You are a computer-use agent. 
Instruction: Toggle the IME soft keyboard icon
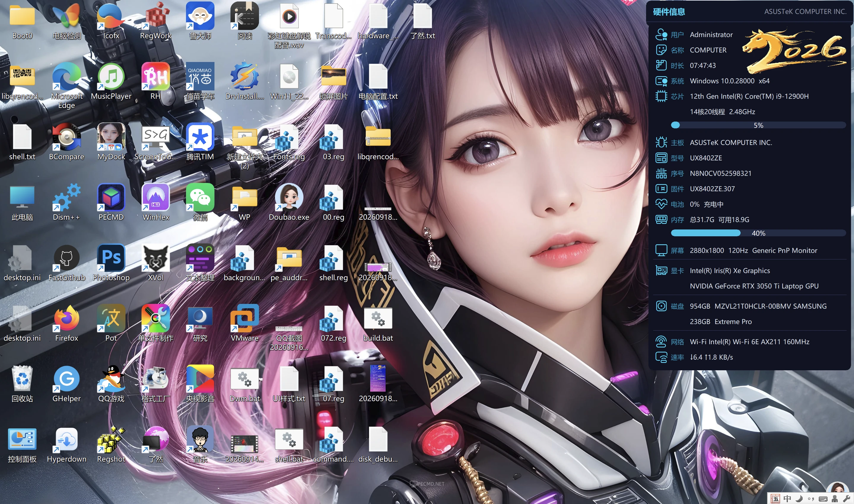[x=823, y=499]
